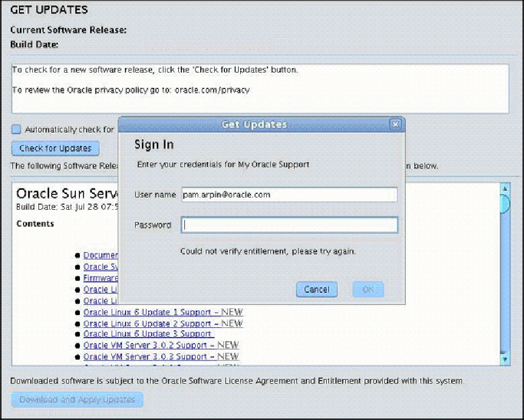Click the release notes scrollbar thumb

(505, 204)
